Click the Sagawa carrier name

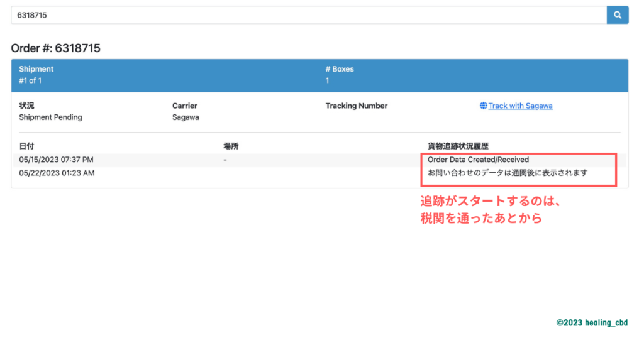point(186,117)
